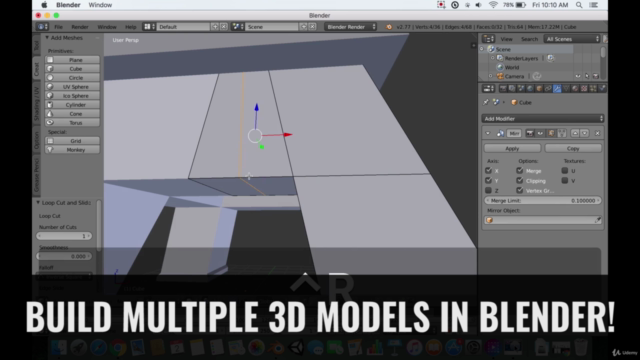Viewport: 640px width, 360px height.
Task: Open the outliner editor type selector
Action: (489, 39)
